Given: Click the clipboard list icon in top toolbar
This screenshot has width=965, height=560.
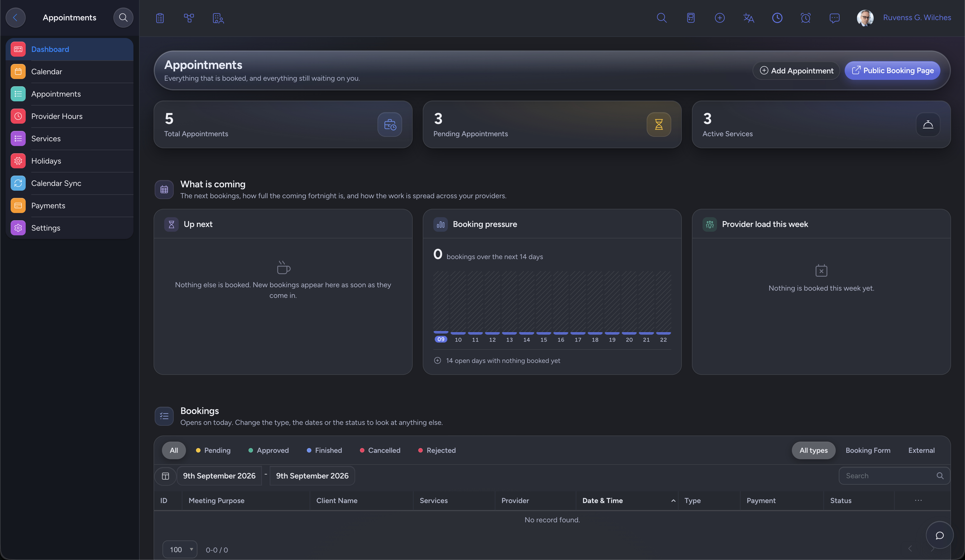Looking at the screenshot, I should 160,18.
